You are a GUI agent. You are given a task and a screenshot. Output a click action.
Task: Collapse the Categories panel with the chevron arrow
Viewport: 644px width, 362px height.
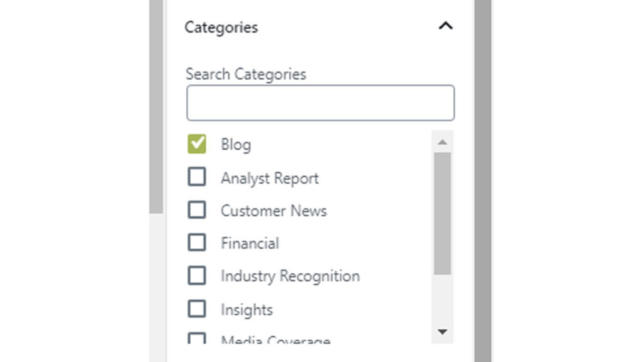445,26
